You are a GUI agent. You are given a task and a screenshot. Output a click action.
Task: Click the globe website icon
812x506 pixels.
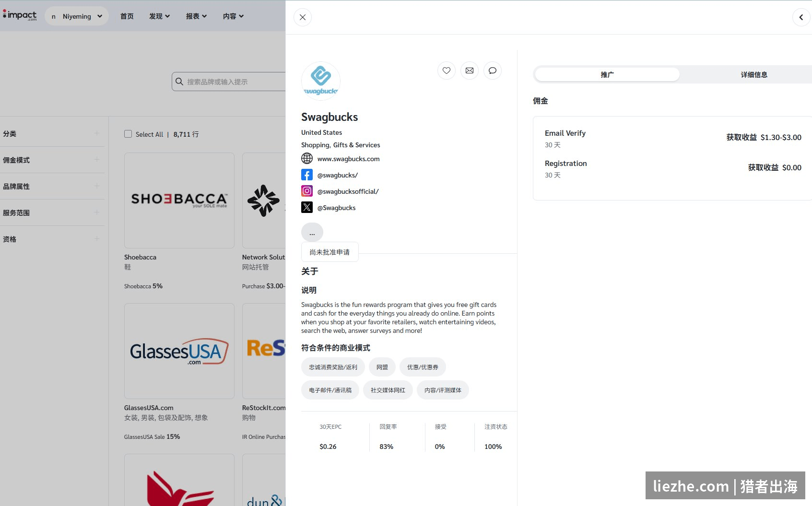(307, 158)
